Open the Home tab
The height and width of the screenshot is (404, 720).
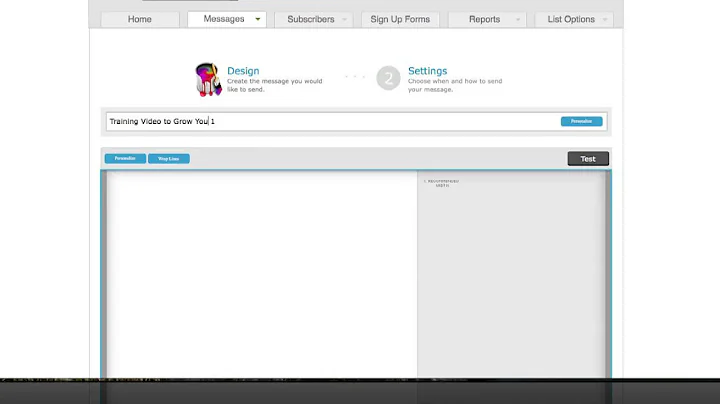(140, 19)
